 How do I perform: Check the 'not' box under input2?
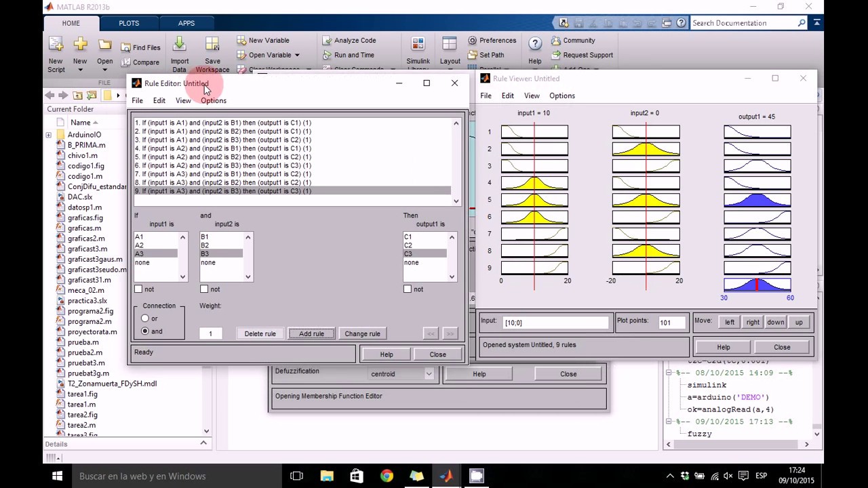point(204,289)
